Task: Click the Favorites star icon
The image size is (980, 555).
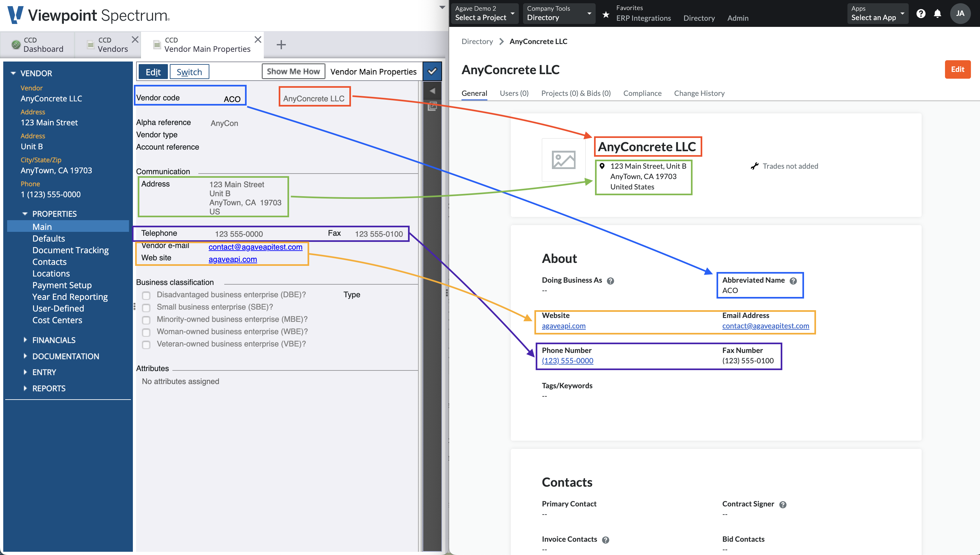Action: [x=605, y=15]
